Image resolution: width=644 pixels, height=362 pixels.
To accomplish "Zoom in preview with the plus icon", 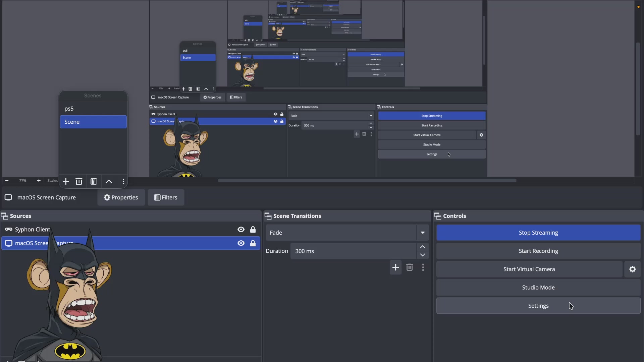I will pos(39,180).
